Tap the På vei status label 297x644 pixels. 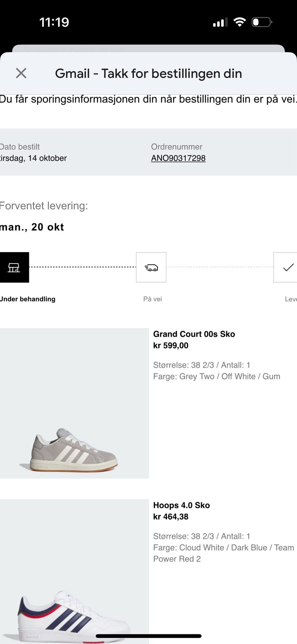[x=153, y=299]
